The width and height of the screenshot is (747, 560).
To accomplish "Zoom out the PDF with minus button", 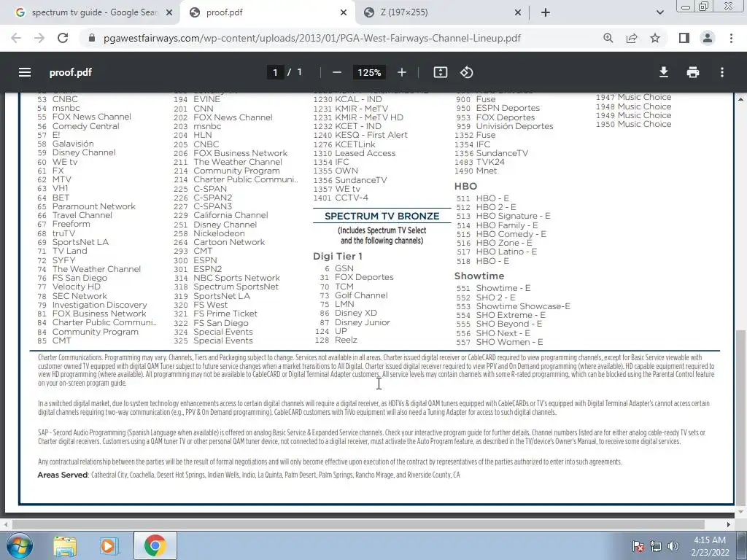I will (337, 72).
